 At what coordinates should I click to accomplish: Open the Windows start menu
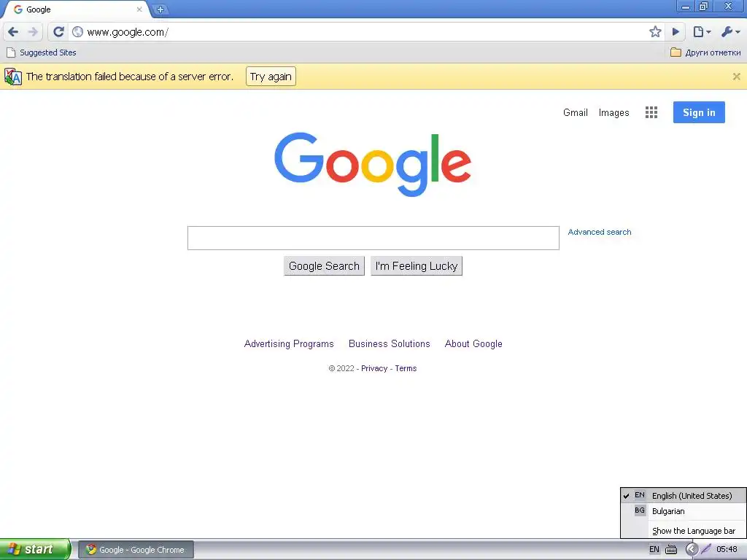35,550
